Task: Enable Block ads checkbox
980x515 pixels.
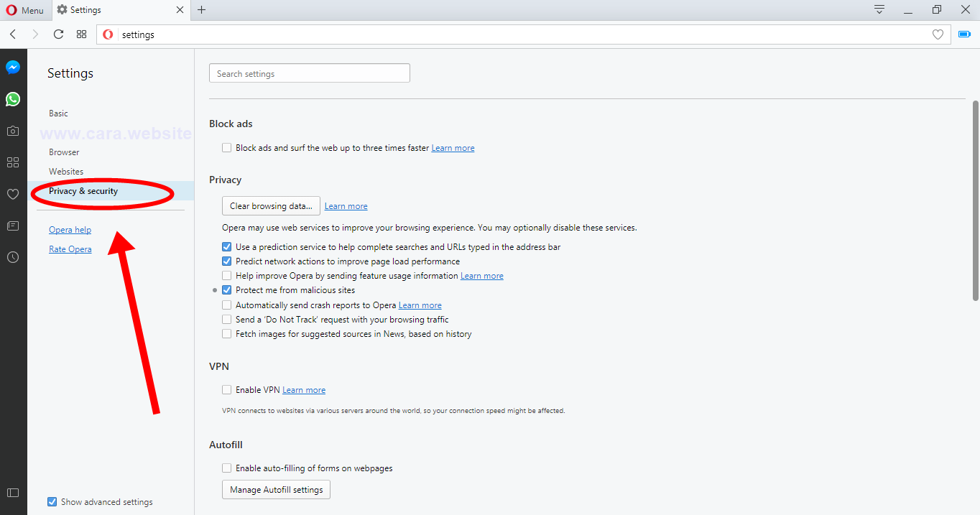Action: [227, 148]
